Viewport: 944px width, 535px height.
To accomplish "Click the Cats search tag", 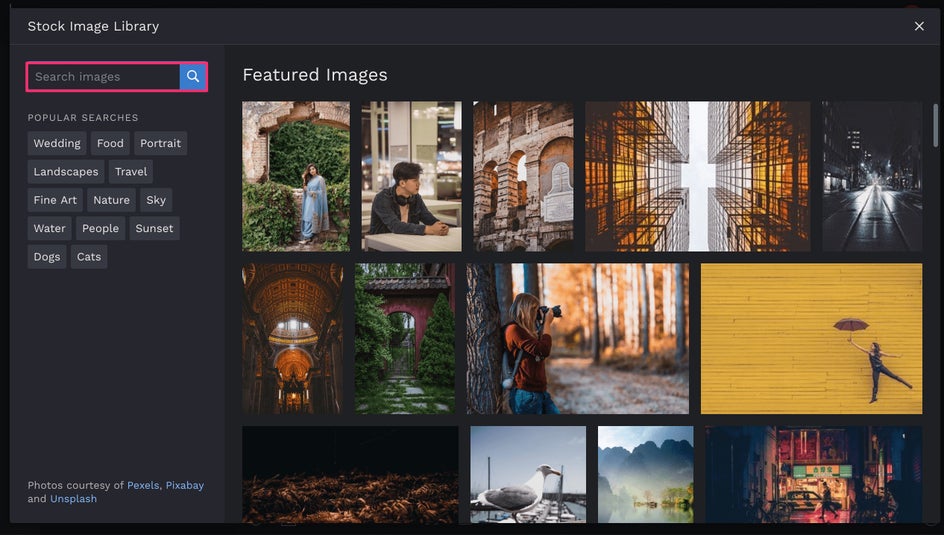I will (88, 256).
